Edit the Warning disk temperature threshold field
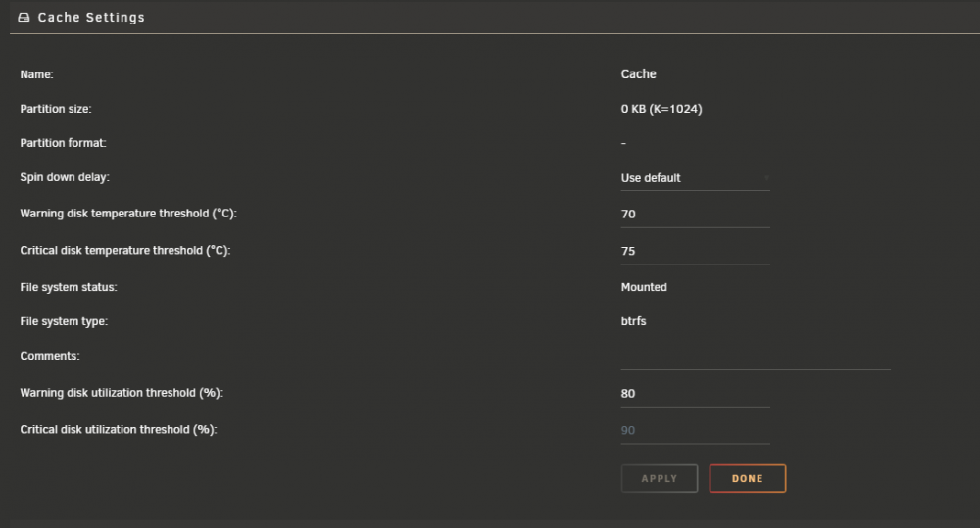 coord(695,215)
